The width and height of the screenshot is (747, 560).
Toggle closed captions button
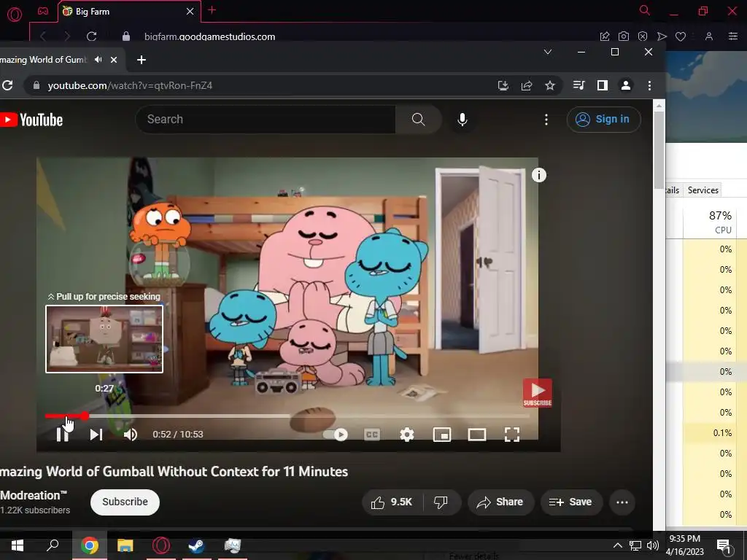click(x=372, y=435)
